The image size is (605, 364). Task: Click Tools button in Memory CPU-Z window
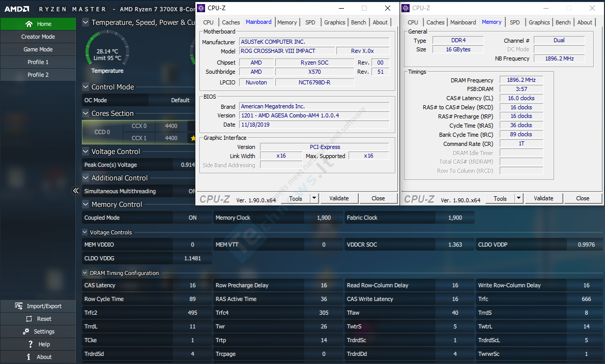[500, 198]
